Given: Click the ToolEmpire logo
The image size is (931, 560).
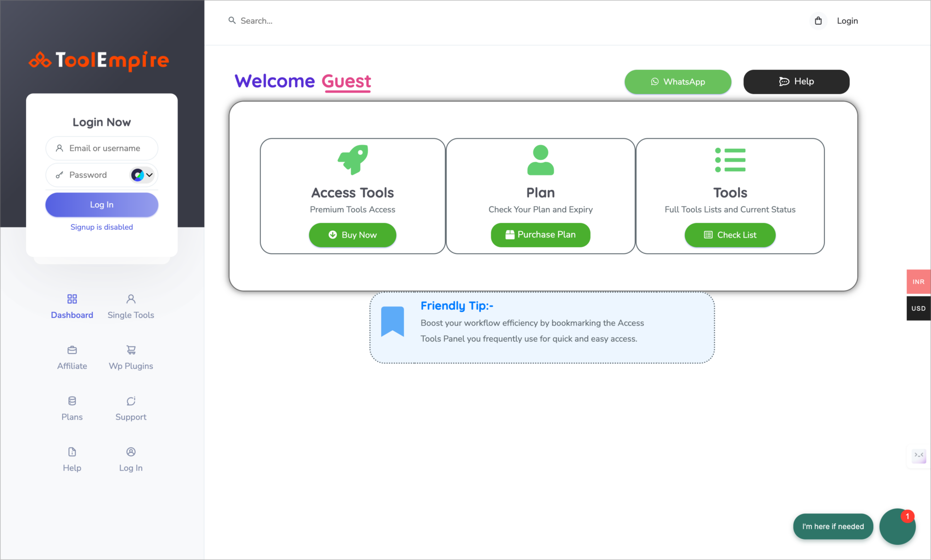Looking at the screenshot, I should click(99, 61).
